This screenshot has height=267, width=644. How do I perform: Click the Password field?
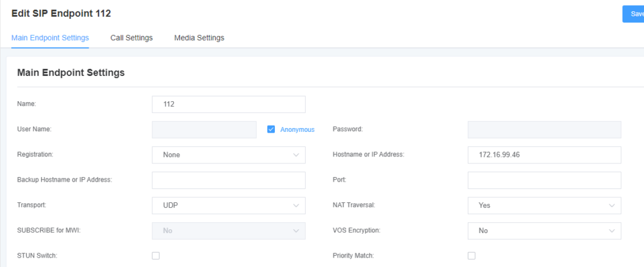(544, 129)
